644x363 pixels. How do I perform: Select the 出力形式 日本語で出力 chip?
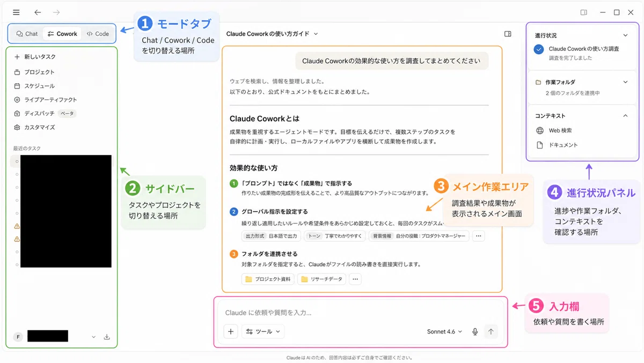(x=272, y=236)
